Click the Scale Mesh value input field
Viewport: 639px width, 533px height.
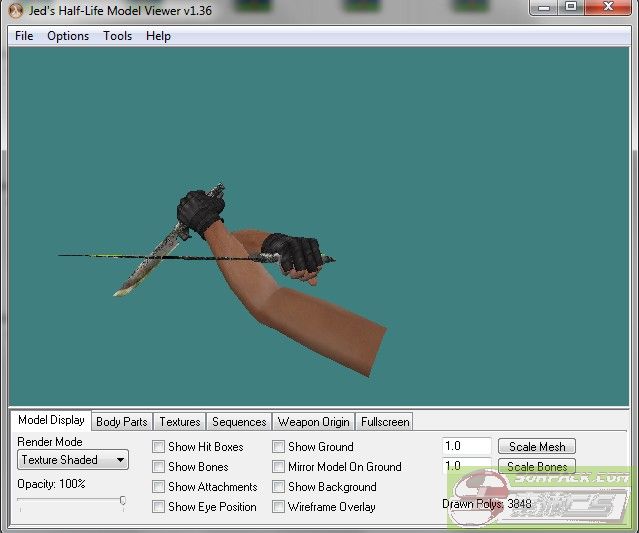(466, 447)
